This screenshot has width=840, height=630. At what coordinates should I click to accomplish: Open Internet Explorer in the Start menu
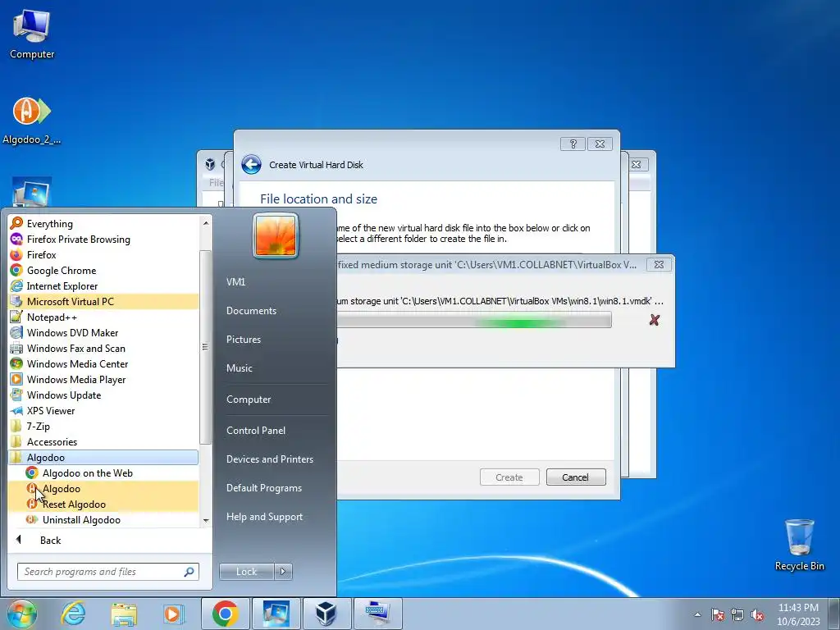click(103, 285)
